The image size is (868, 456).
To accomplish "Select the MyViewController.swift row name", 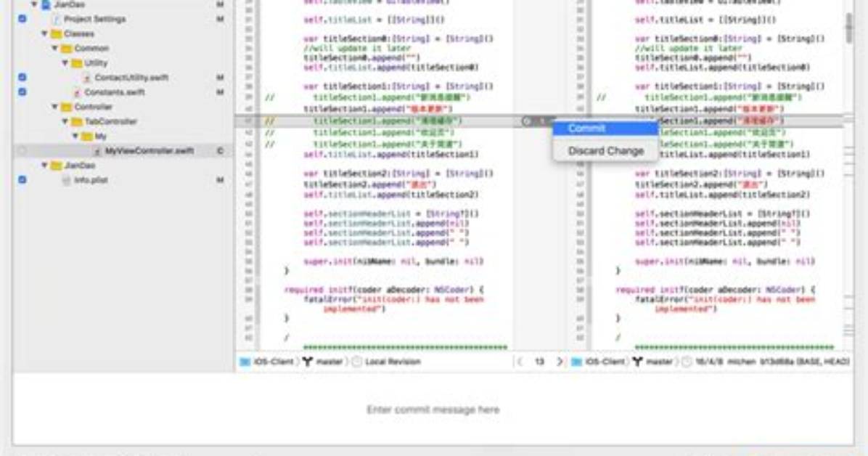I will [x=150, y=151].
